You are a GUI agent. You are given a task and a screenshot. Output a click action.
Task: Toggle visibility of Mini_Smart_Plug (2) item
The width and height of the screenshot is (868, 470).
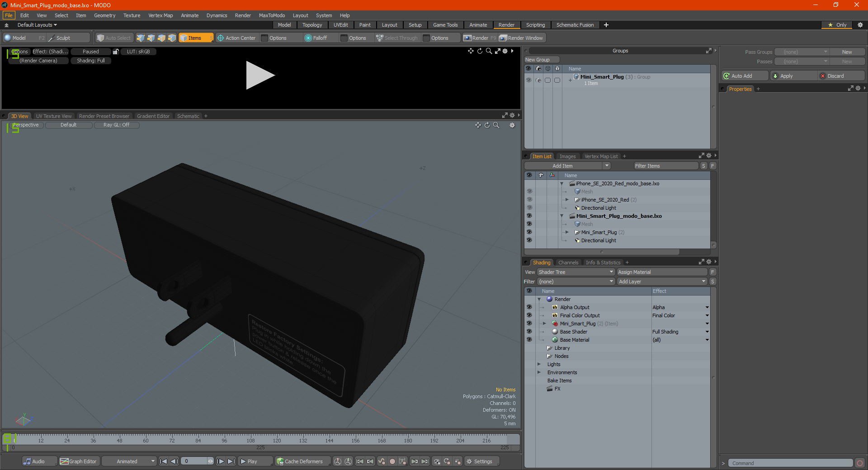[529, 232]
